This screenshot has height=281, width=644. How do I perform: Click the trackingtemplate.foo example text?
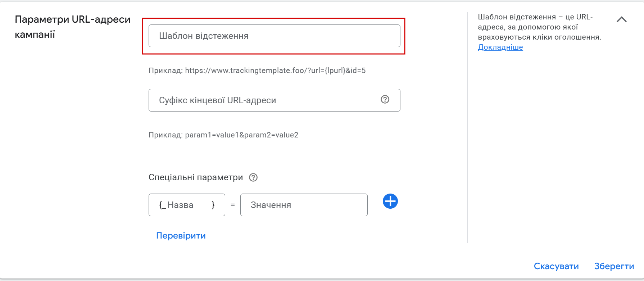click(x=257, y=71)
